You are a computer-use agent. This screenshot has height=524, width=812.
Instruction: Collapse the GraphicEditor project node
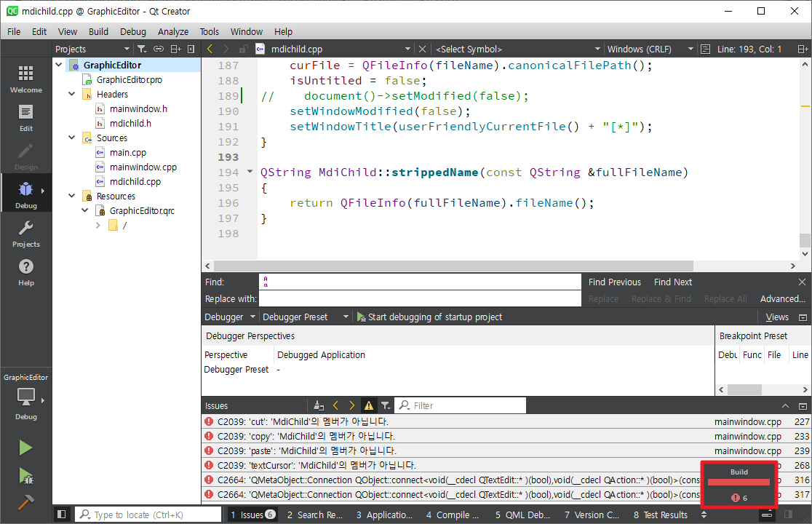click(x=59, y=65)
